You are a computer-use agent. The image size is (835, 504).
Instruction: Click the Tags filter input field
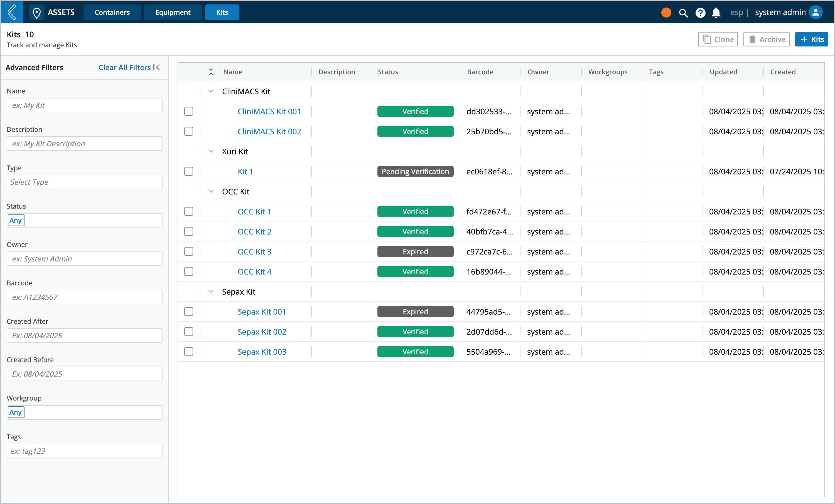coord(84,451)
